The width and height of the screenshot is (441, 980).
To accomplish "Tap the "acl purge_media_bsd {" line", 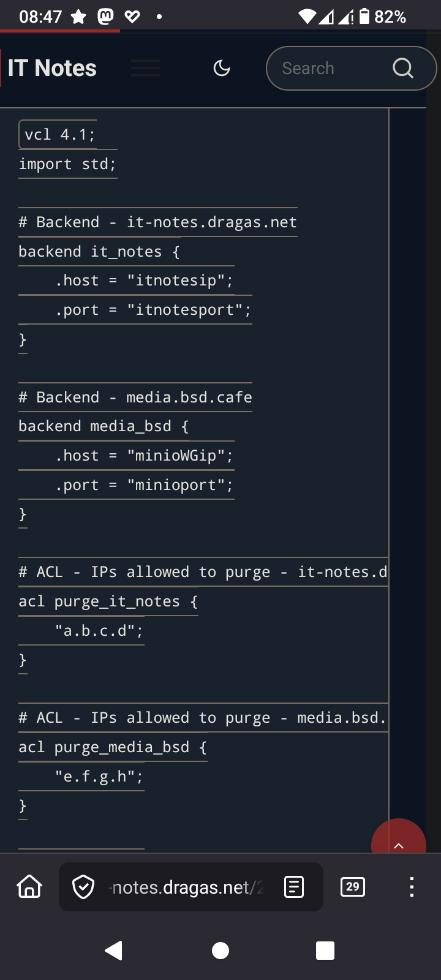I will [x=113, y=747].
